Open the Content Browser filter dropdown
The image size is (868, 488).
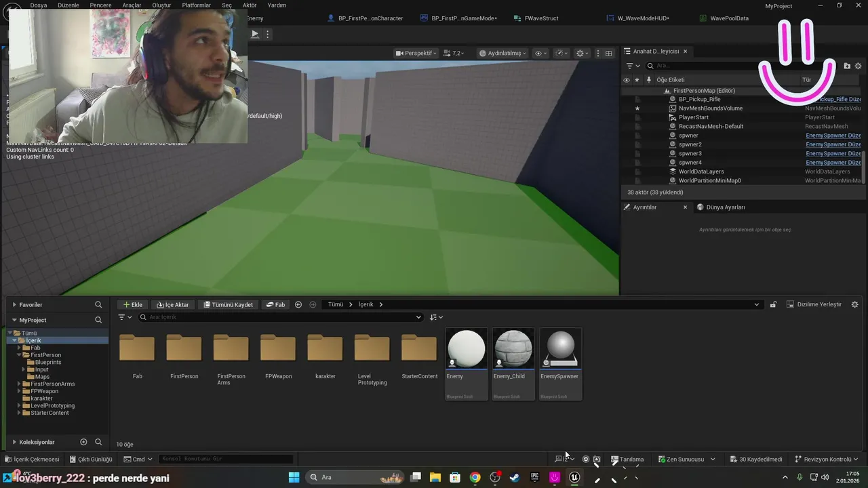tap(125, 317)
